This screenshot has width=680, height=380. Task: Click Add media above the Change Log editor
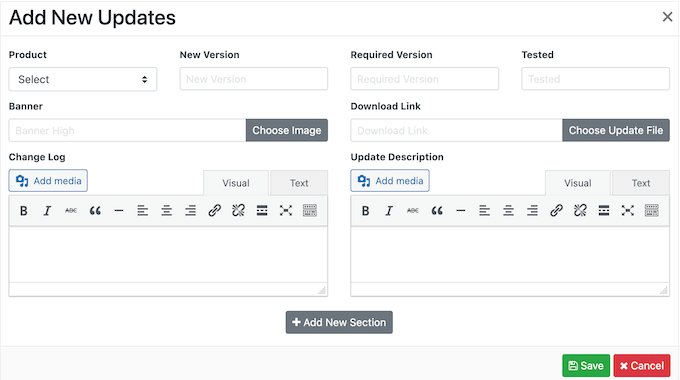click(x=48, y=180)
